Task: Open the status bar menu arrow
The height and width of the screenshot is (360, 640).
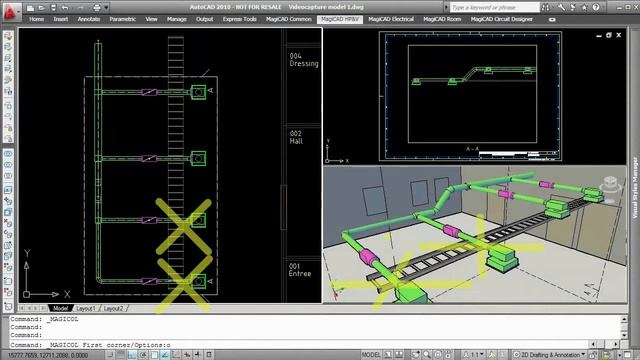Action: (620, 355)
